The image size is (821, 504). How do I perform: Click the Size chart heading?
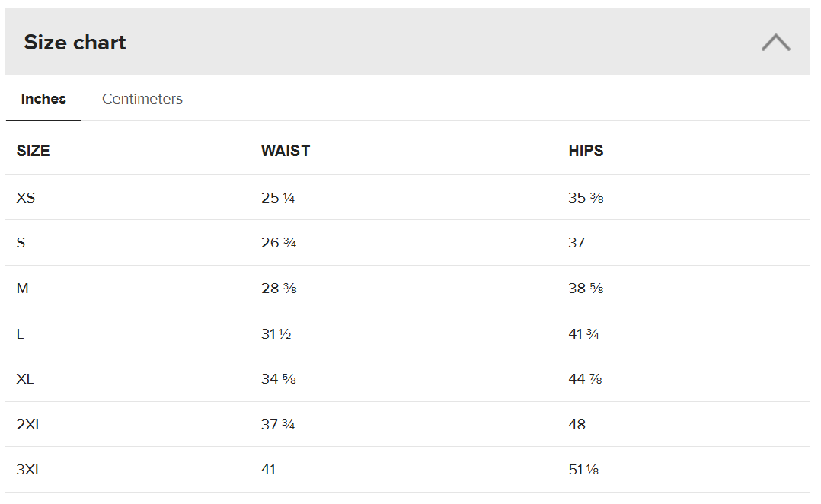[x=75, y=43]
